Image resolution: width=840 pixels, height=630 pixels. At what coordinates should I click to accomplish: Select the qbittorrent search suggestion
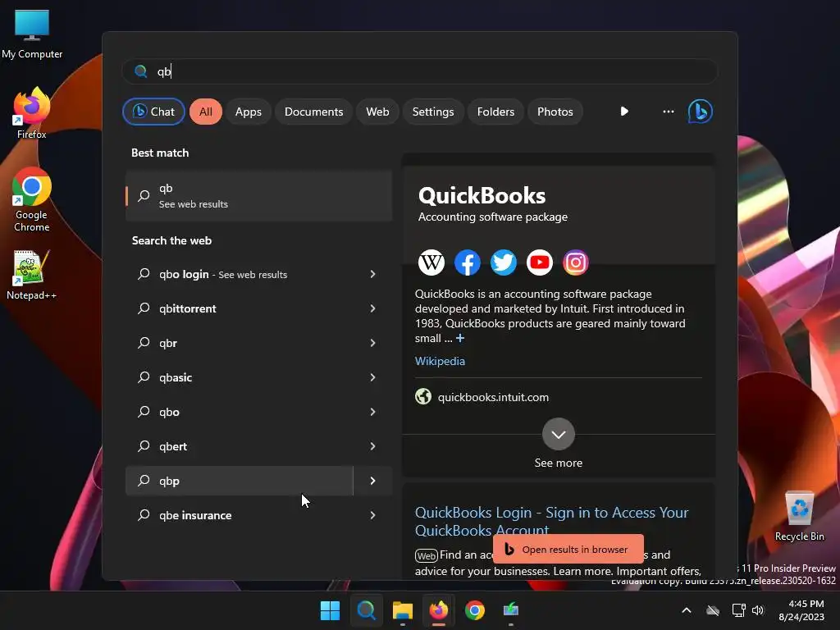[240, 308]
